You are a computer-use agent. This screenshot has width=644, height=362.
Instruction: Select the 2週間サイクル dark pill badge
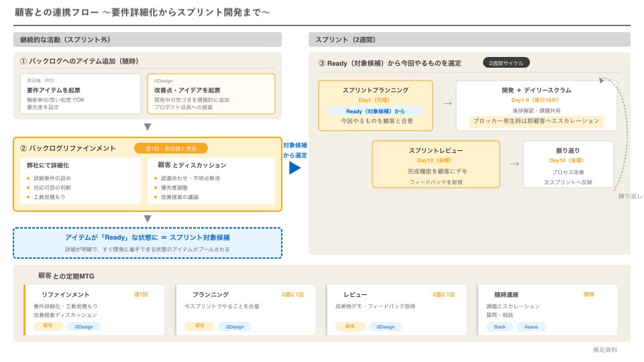(x=506, y=63)
